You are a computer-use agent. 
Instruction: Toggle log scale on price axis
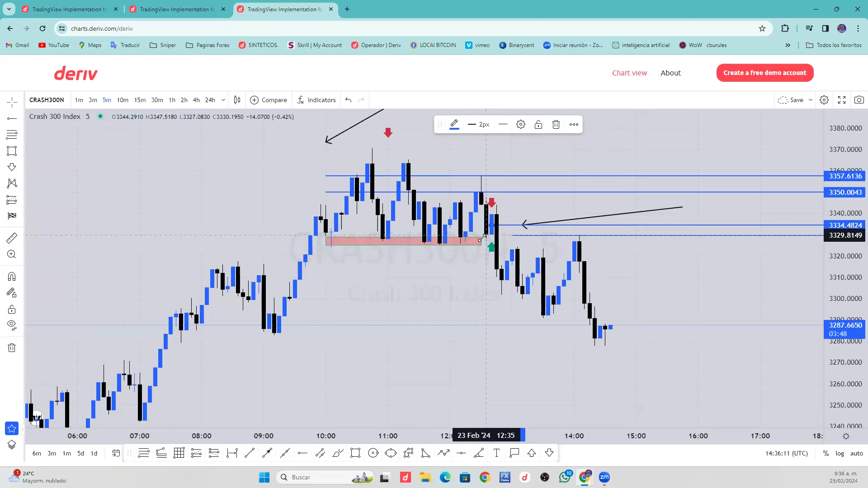840,453
